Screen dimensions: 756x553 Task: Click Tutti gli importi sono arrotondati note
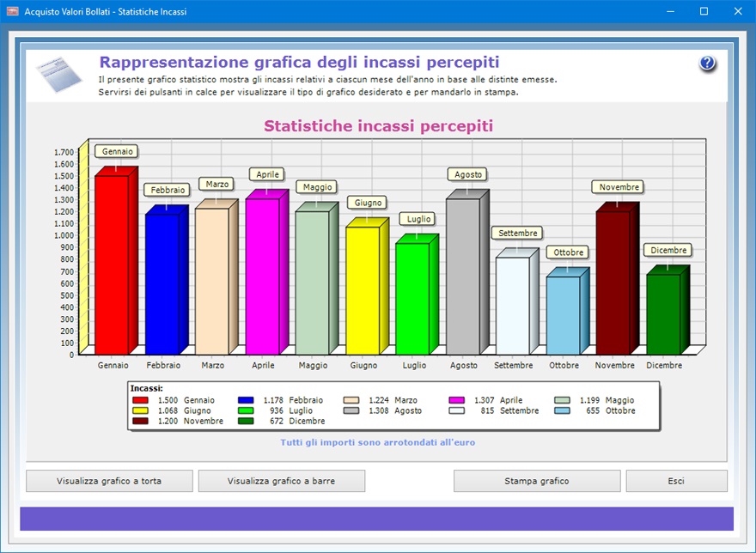pos(377,442)
